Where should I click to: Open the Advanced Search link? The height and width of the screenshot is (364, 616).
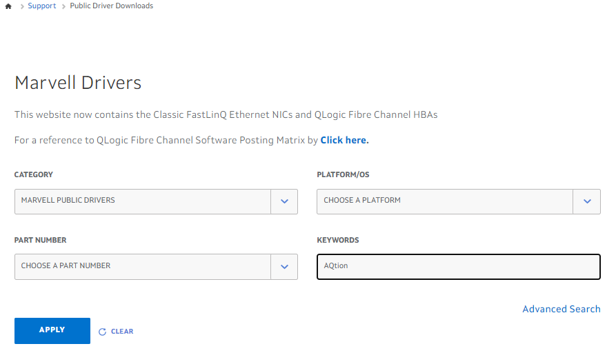click(x=562, y=309)
